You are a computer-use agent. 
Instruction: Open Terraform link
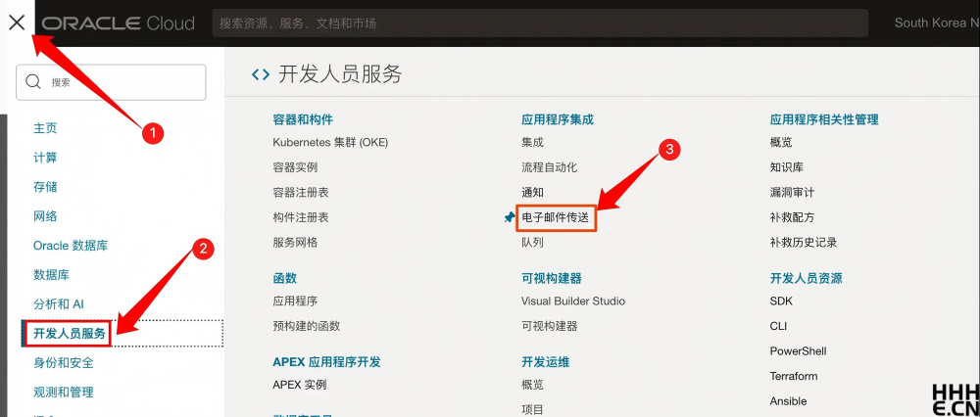point(794,376)
